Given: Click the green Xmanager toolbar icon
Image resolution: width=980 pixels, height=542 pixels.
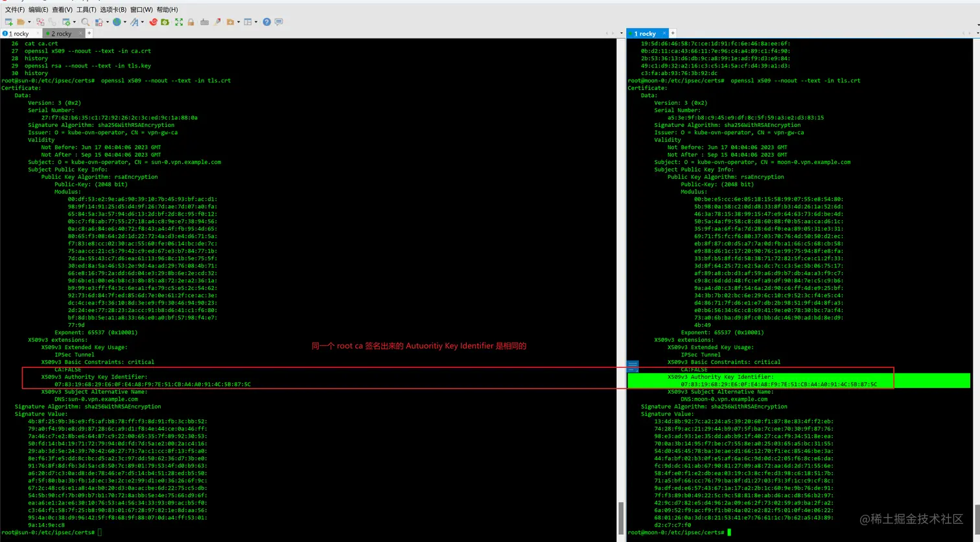Looking at the screenshot, I should (165, 22).
